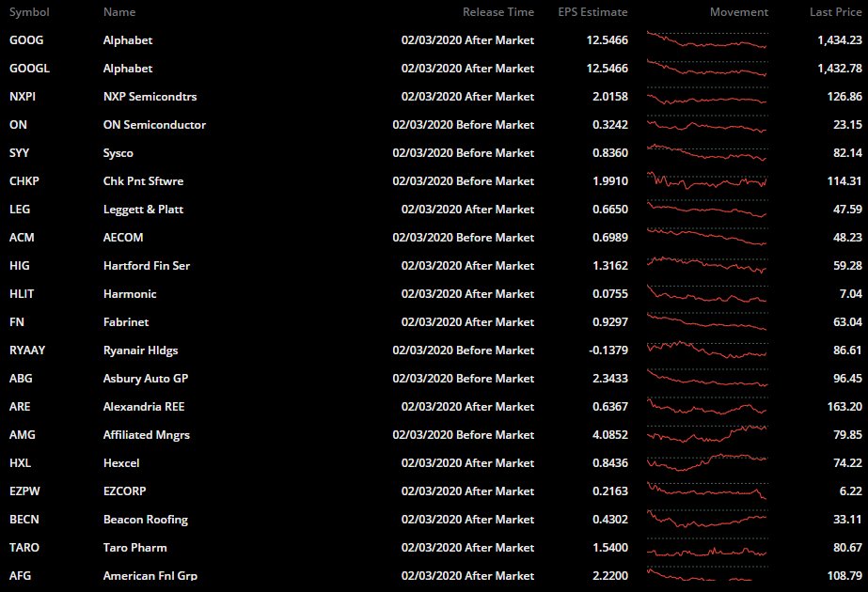
Task: Click last price 163.20 for Alexandria
Action: pyautogui.click(x=844, y=407)
